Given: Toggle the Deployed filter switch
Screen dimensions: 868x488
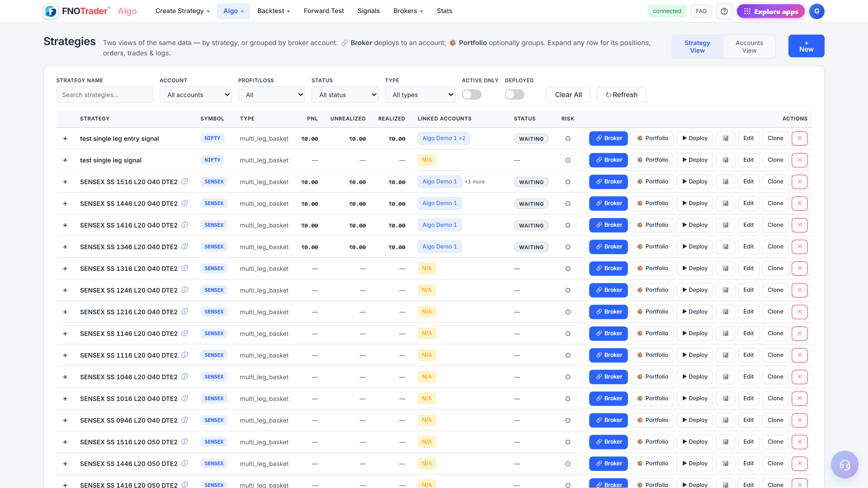Looking at the screenshot, I should [x=515, y=95].
